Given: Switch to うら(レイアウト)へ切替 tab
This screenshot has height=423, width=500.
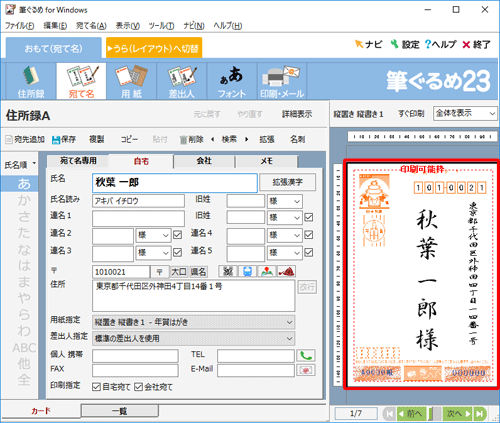Looking at the screenshot, I should pyautogui.click(x=154, y=49).
